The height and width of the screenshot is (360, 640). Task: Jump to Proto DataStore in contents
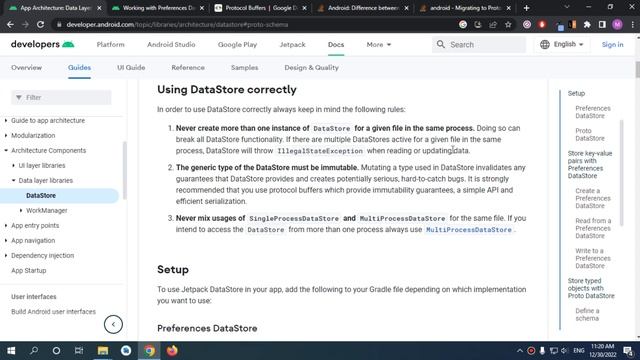click(x=590, y=135)
